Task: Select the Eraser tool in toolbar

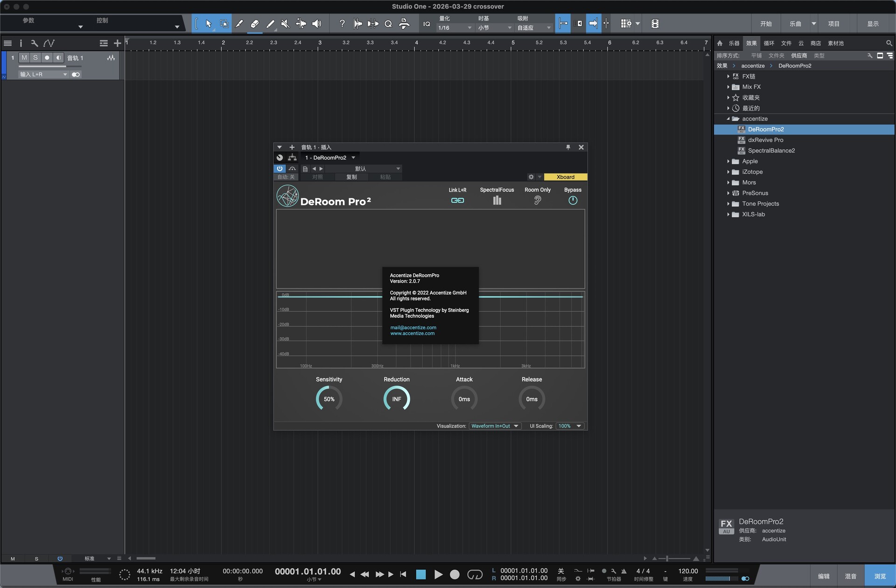Action: click(254, 24)
